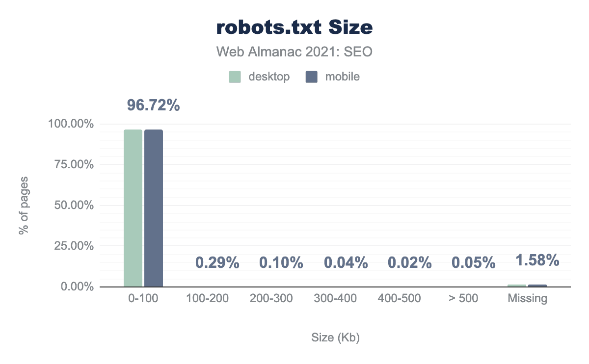Click the chart title robots.txt Size

pyautogui.click(x=294, y=28)
